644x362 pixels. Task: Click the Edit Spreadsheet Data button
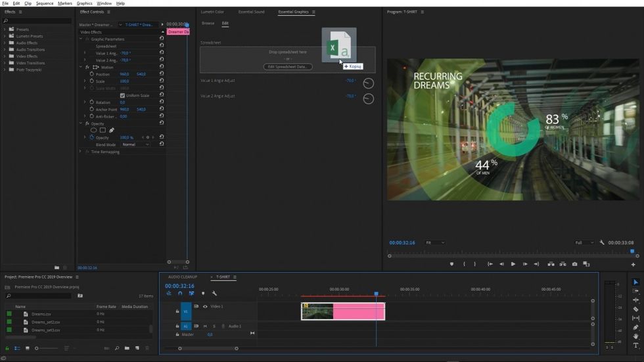point(288,66)
